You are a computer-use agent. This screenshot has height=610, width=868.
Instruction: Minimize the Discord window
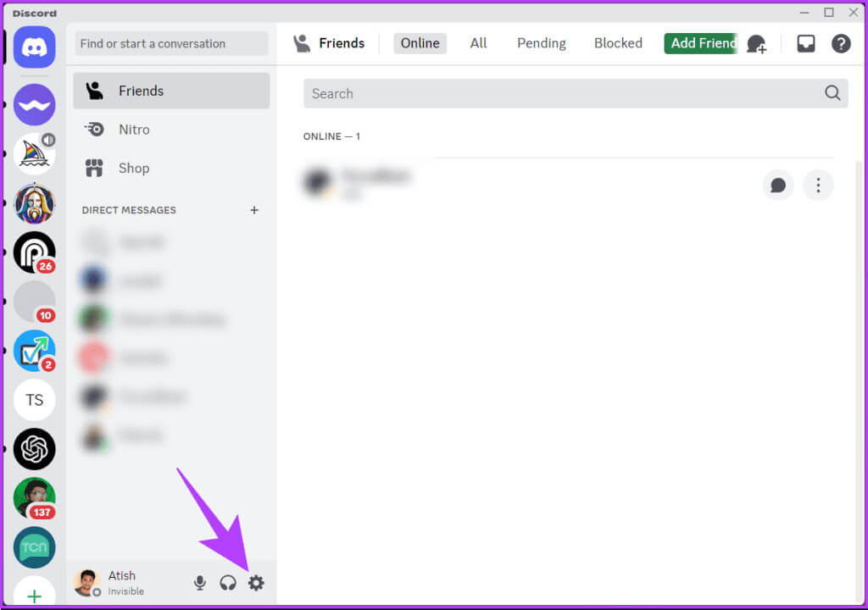(x=804, y=12)
